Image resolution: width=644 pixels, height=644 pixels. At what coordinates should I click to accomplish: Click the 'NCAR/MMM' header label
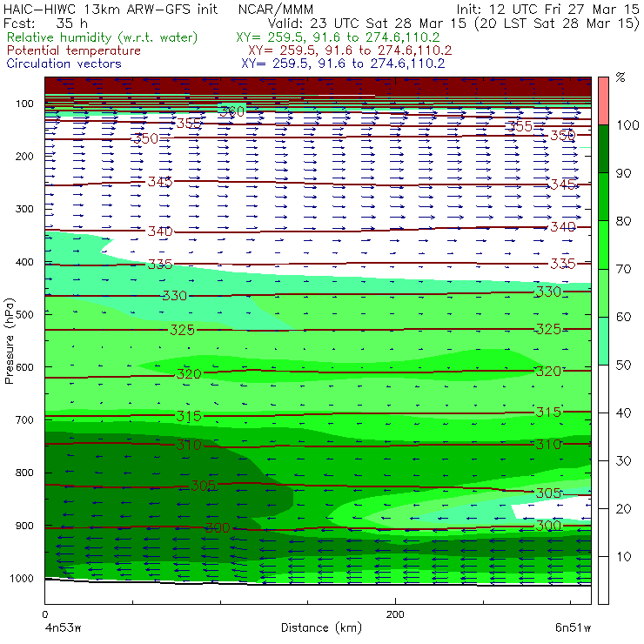click(x=276, y=10)
